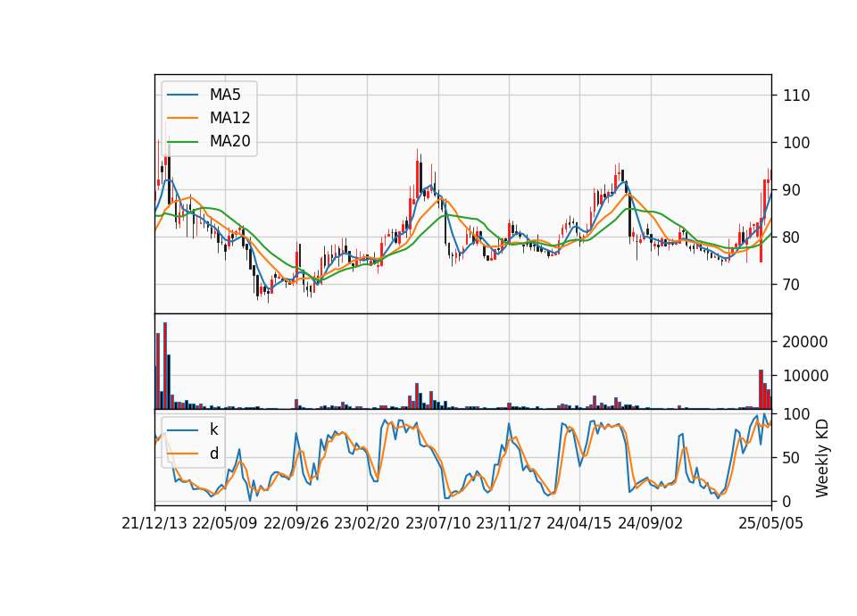The width and height of the screenshot is (857, 616).
Task: Click the orange d legend line sample
Action: [x=182, y=454]
